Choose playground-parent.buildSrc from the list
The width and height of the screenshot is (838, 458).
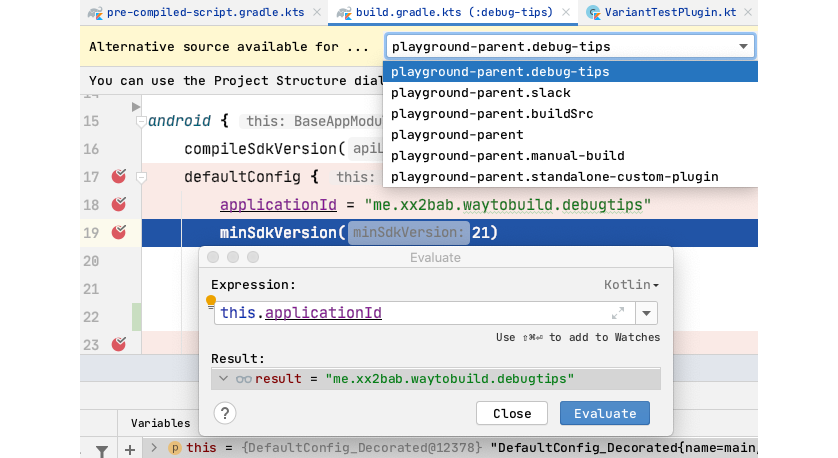(570, 113)
